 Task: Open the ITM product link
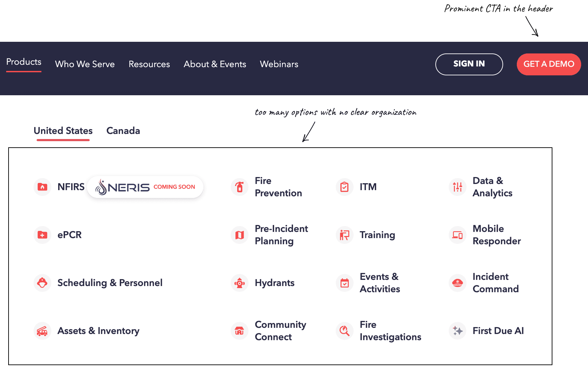368,187
